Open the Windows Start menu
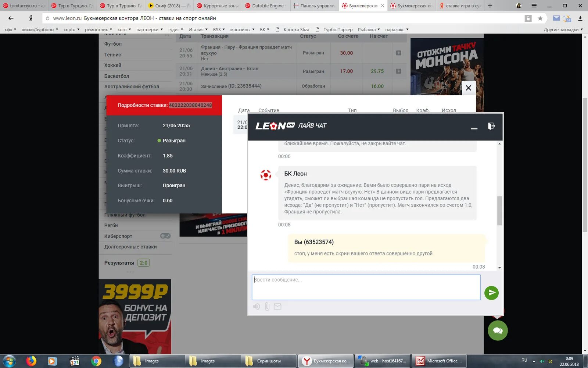This screenshot has height=368, width=588. pos(9,361)
